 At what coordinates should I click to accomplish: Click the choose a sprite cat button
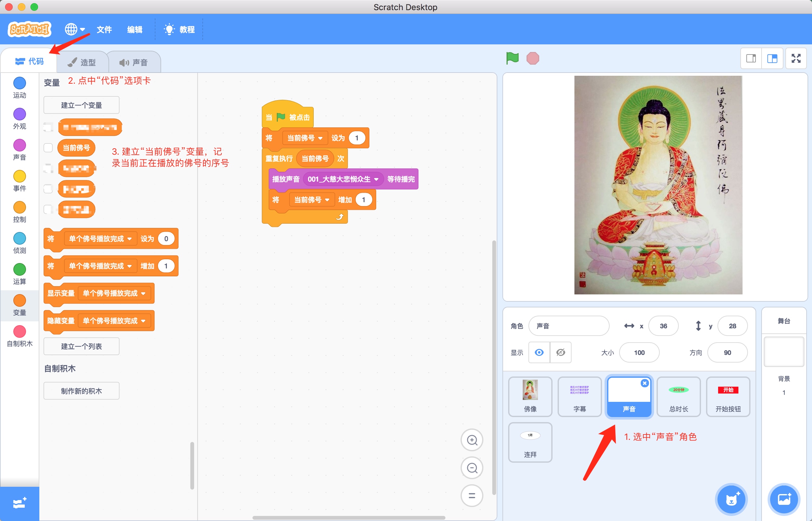(731, 499)
